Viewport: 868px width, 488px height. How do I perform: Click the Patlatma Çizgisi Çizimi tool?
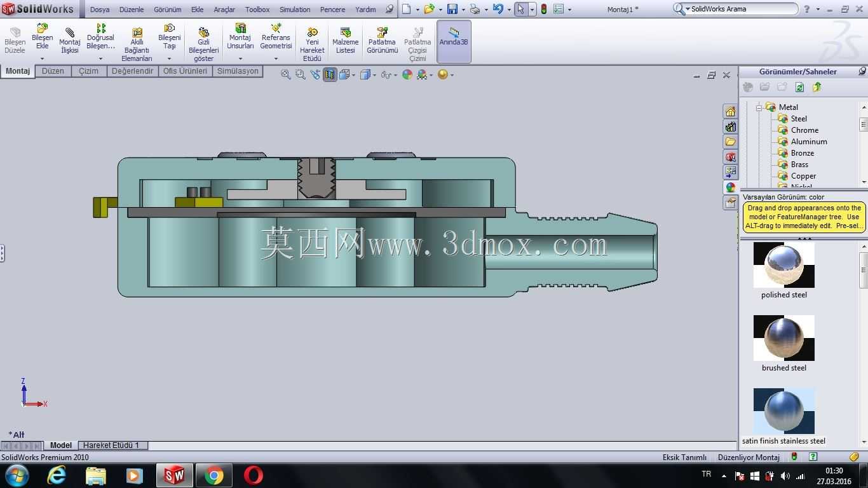click(417, 44)
